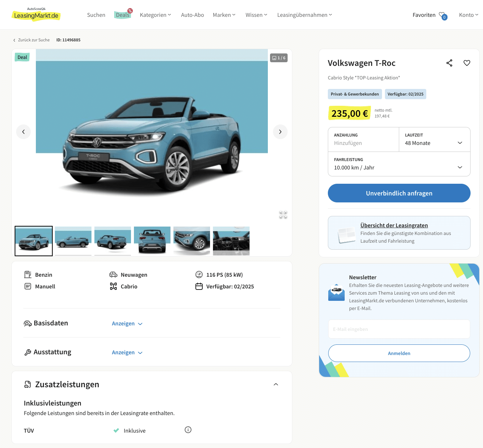Screen dimensions: 483x448
Task: Click the leasing rates table icon
Action: pyautogui.click(x=347, y=235)
